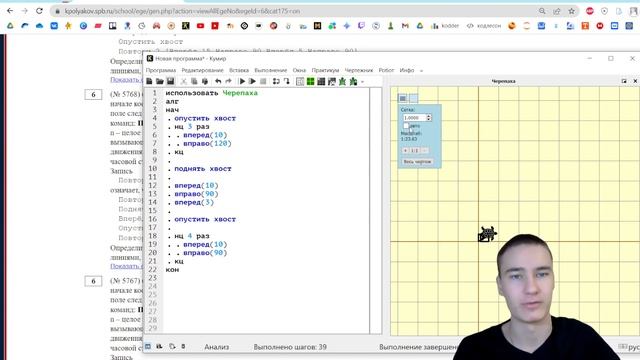Open the Инфо menu
Screen dimensions: 640x360
(x=407, y=70)
